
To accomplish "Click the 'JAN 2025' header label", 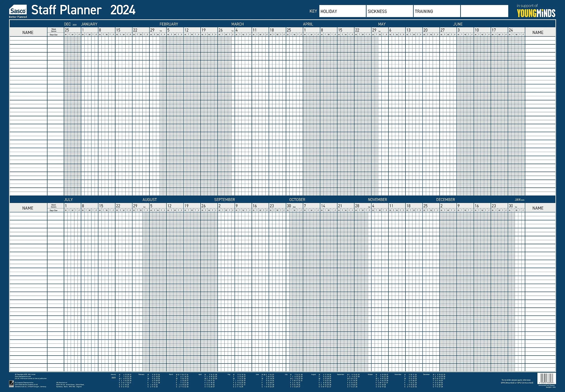I will (x=520, y=200).
